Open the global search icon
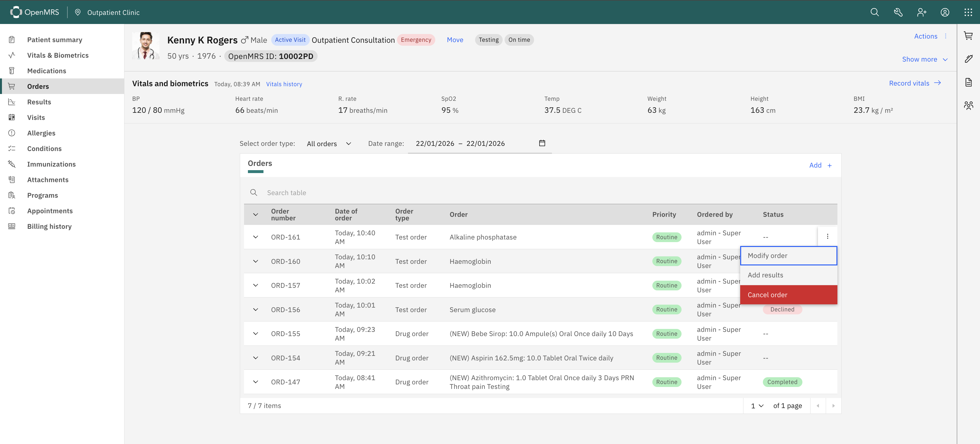This screenshot has height=444, width=980. click(x=874, y=12)
